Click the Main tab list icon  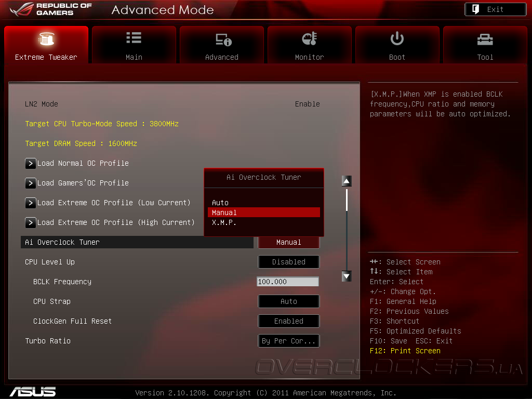[134, 37]
